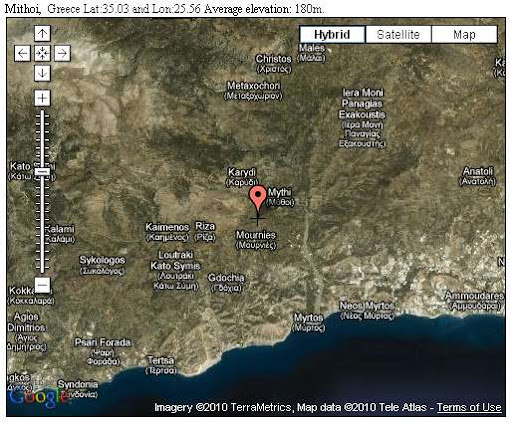Screen dimensions: 512x423
Task: Open the Terms of Use link
Action: tap(469, 407)
